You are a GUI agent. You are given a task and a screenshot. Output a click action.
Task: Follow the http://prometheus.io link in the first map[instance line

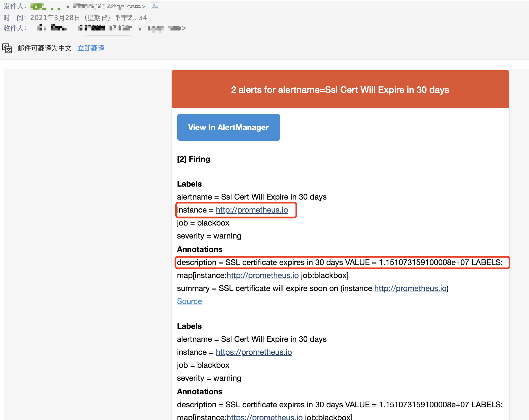(263, 275)
